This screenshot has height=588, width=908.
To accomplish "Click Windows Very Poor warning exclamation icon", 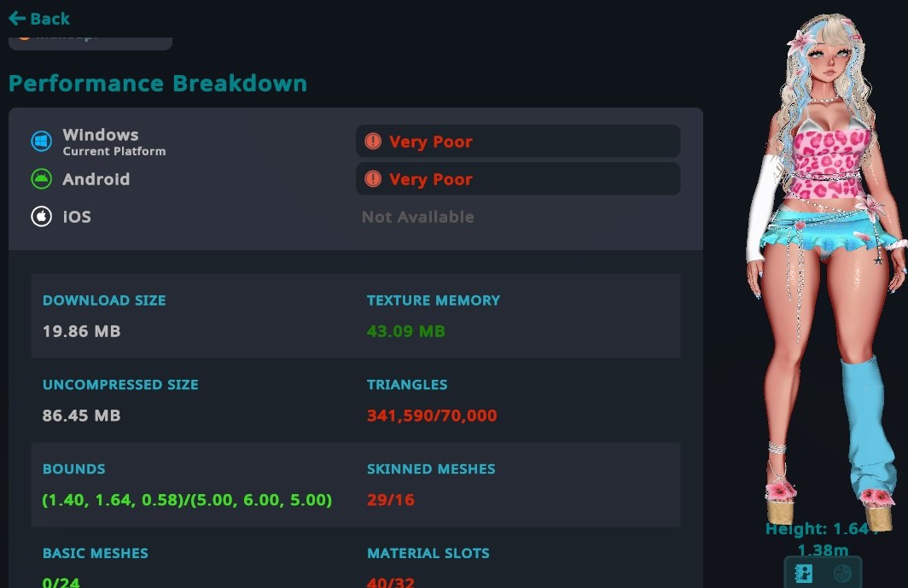I will [x=373, y=142].
